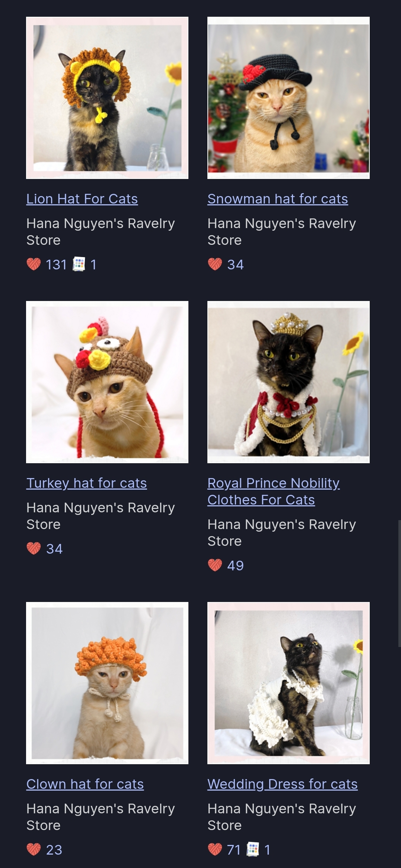Click the projects icon under Wedding Dress for cats
401x868 pixels.
(x=253, y=849)
